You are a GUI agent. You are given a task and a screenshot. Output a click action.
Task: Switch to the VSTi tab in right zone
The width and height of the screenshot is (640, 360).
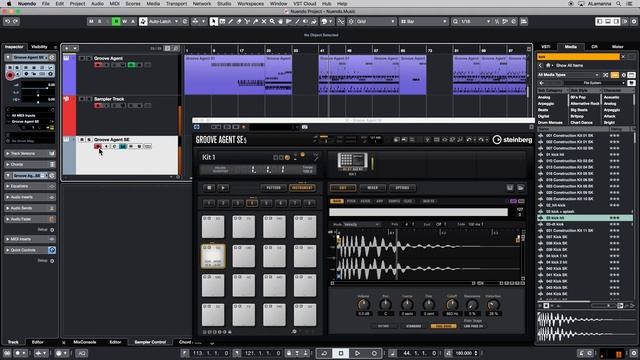546,47
